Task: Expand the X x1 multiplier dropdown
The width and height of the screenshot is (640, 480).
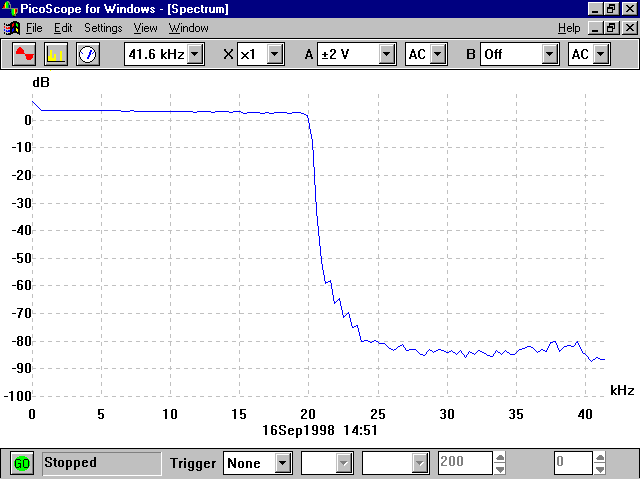Action: point(275,54)
